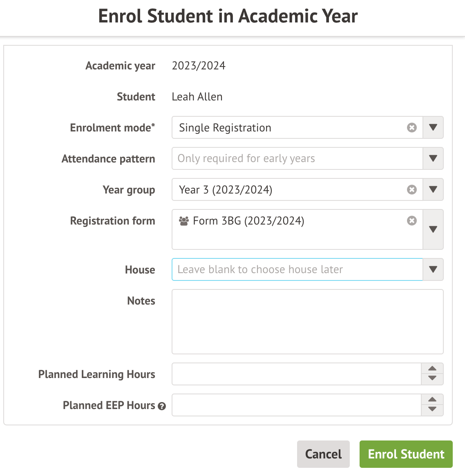Decrease Planned Learning Hours value

pyautogui.click(x=432, y=378)
